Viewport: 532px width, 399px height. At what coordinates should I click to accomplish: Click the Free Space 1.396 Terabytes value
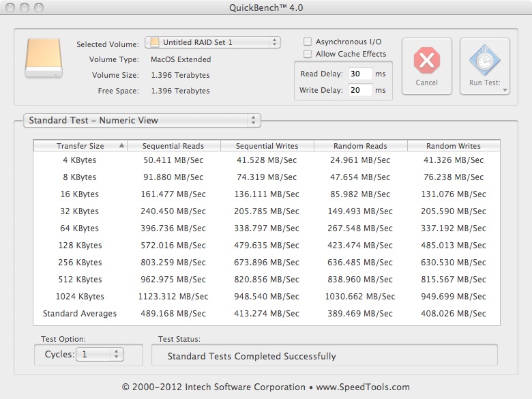point(180,91)
